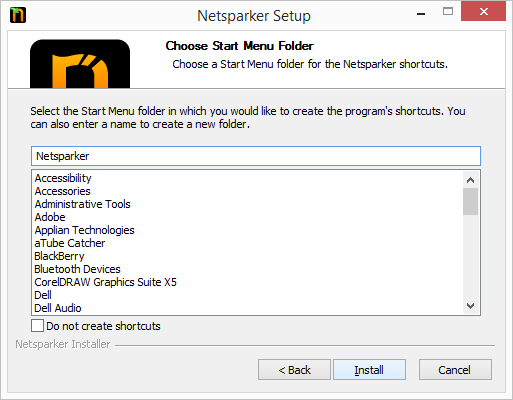
Task: Choose aTube Catcher folder entry
Action: tap(70, 243)
